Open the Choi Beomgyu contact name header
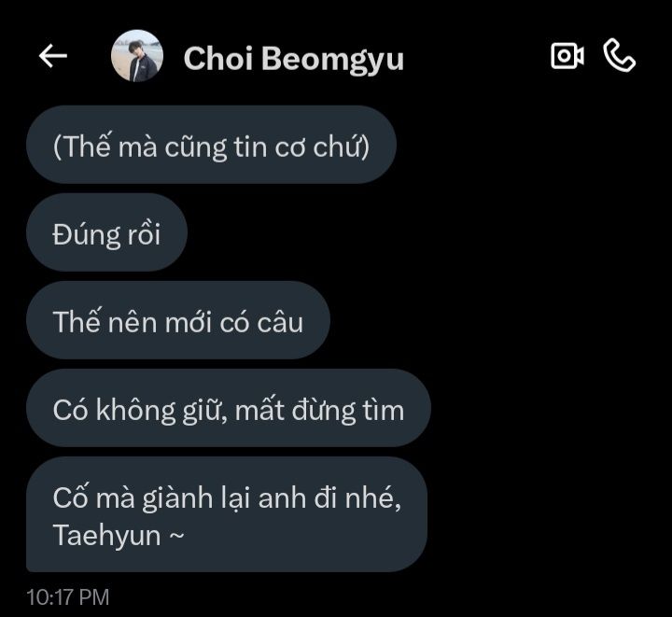Viewport: 672px width, 617px height. click(294, 58)
